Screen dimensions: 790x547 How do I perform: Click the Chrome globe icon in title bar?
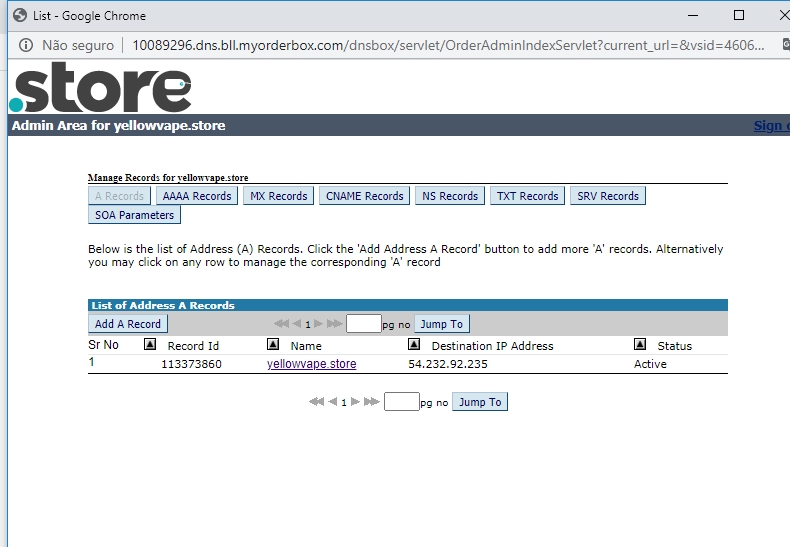(x=20, y=16)
